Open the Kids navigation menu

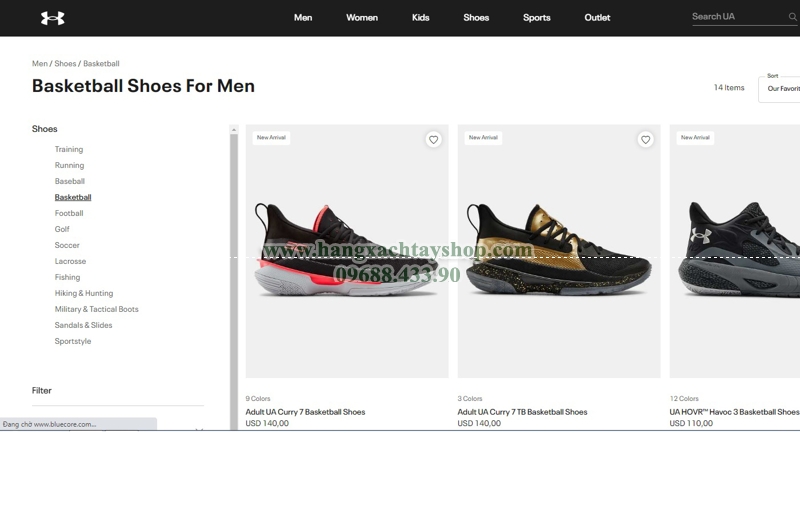pyautogui.click(x=420, y=17)
